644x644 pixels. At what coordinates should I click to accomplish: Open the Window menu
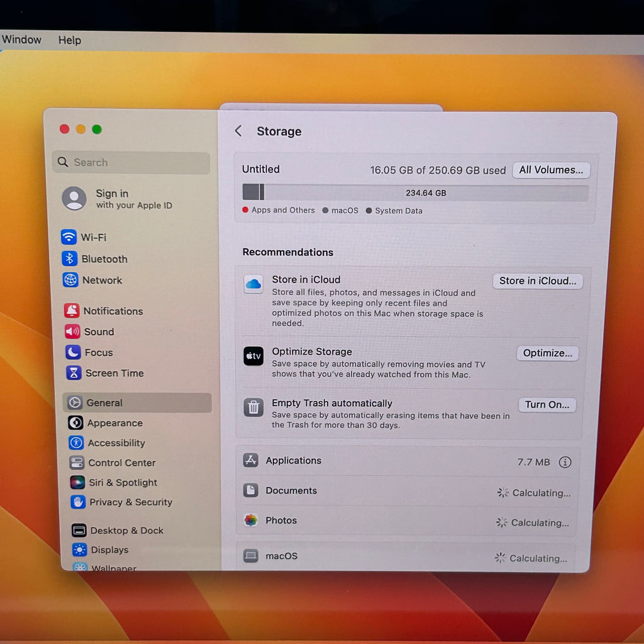(21, 40)
